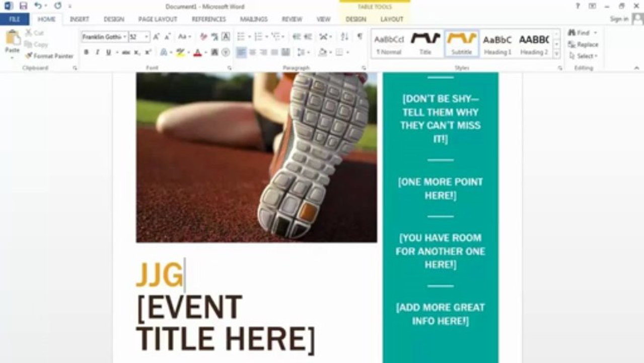The width and height of the screenshot is (644, 363).
Task: Increase font size with Grow Font
Action: (156, 37)
